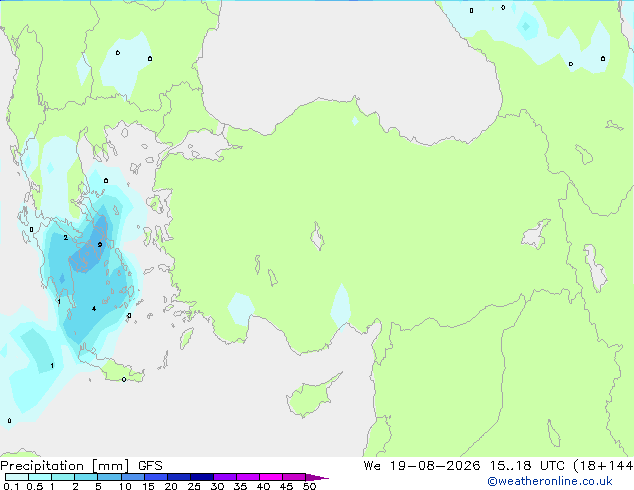Viewport: 634px width, 490px height.
Task: Click the GFS model label
Action: 150,466
